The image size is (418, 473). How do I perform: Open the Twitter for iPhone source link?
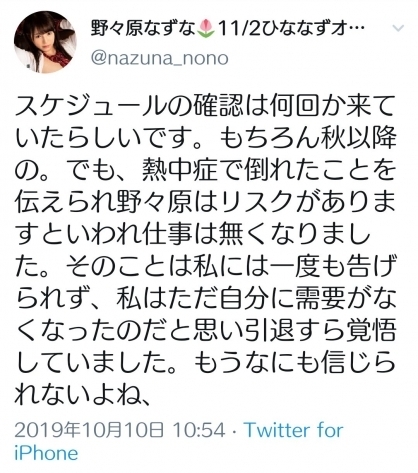(179, 442)
